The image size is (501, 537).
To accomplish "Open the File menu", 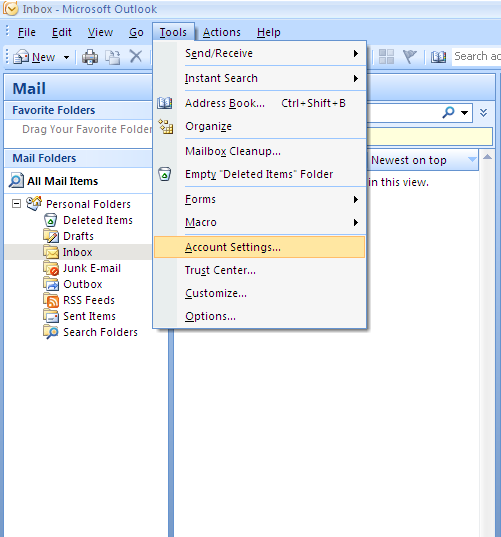I will click(x=27, y=32).
